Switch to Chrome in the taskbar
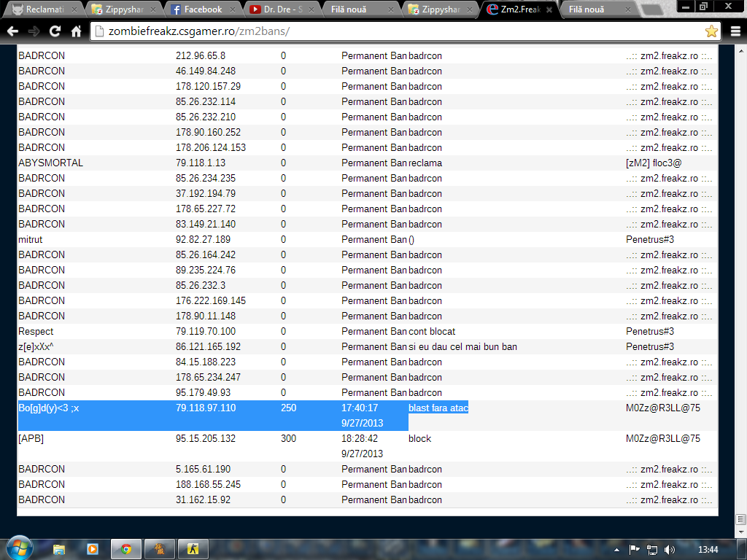 coord(126,550)
